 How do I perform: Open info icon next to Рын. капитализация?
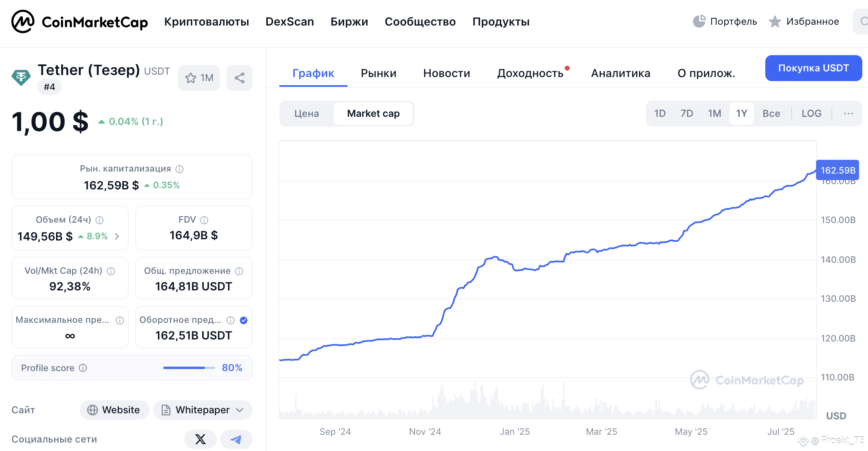[x=179, y=169]
